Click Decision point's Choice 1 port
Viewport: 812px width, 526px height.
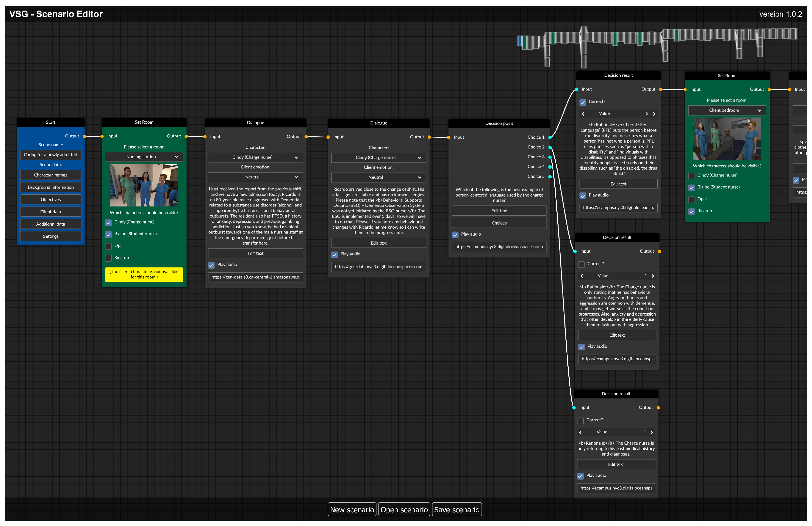pyautogui.click(x=550, y=137)
